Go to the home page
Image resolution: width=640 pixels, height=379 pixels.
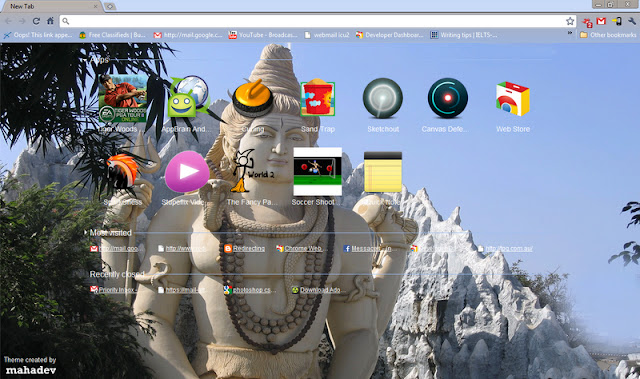(x=50, y=21)
